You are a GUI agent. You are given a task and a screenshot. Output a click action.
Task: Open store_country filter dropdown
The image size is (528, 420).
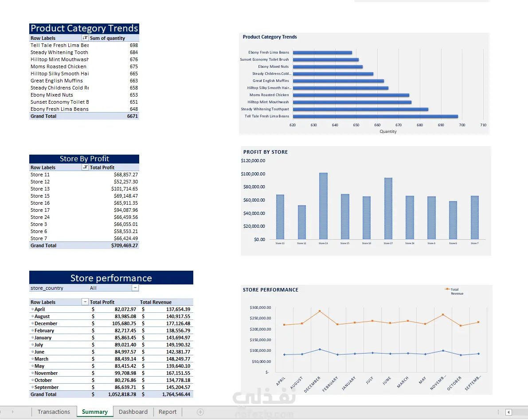click(x=135, y=288)
